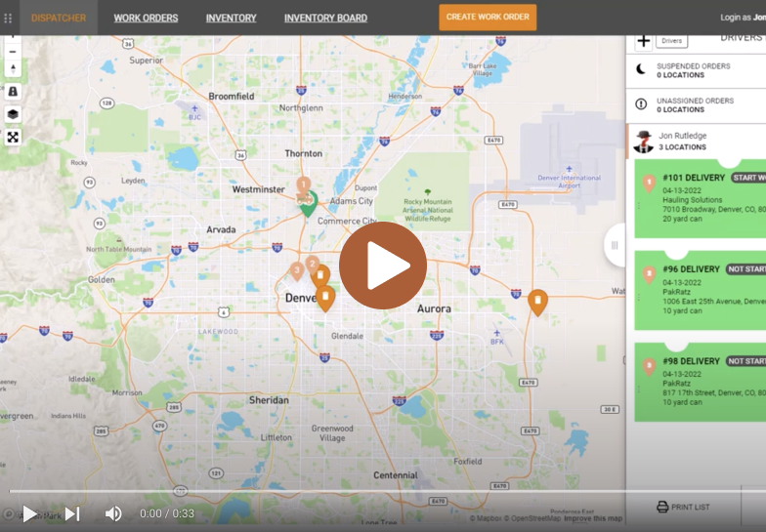Click the moon suspended orders icon
The height and width of the screenshot is (532, 766).
(x=641, y=69)
